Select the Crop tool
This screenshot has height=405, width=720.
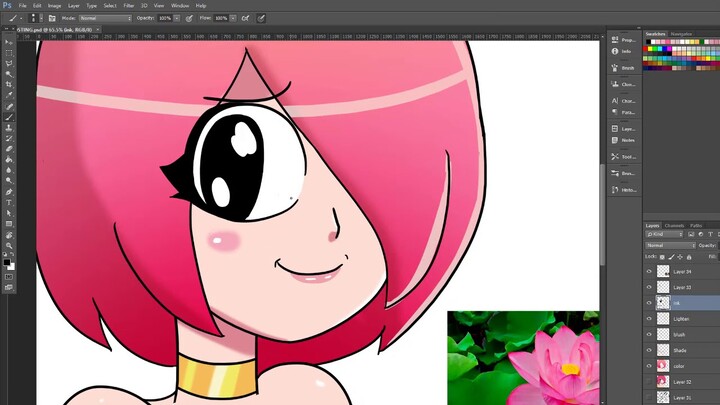point(9,85)
